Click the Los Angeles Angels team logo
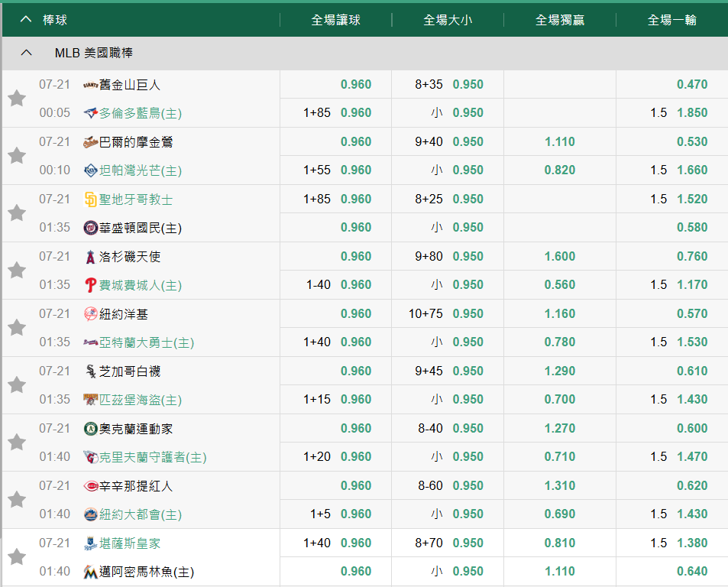Screen dimensions: 728x587 click(91, 256)
